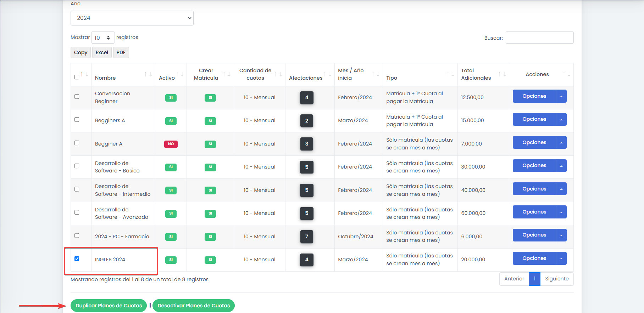This screenshot has height=313, width=644.
Task: Expand Opciones caret for Conversacion Beginner
Action: (561, 96)
